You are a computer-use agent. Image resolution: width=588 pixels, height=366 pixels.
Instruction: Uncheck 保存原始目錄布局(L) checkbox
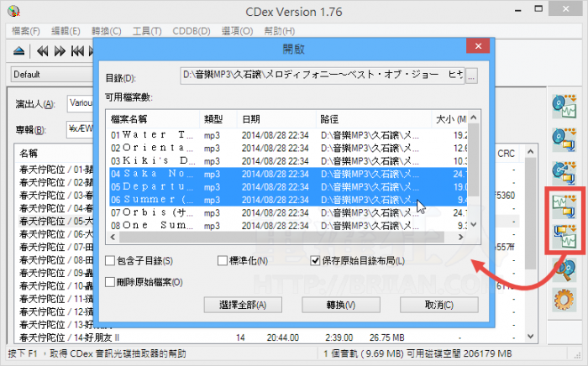click(315, 261)
